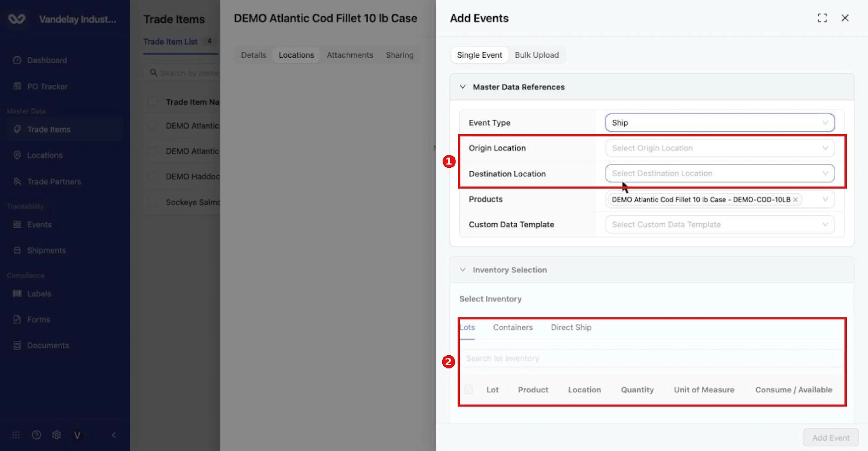
Task: Open Trade Partners sidebar icon
Action: (x=17, y=181)
